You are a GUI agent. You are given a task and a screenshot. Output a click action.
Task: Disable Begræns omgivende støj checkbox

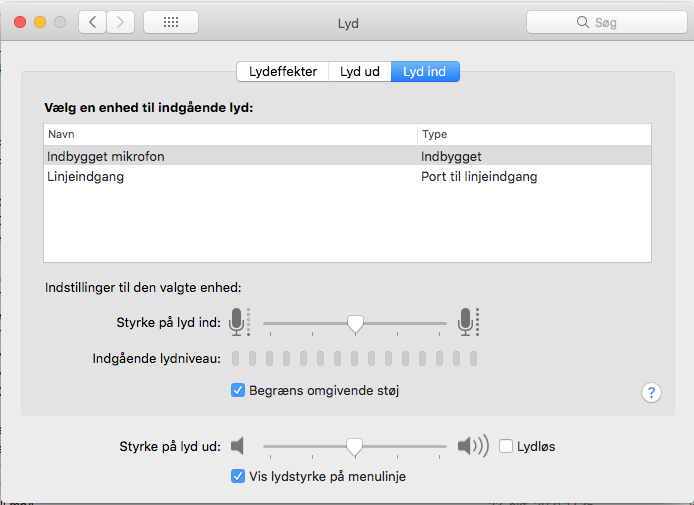click(238, 390)
